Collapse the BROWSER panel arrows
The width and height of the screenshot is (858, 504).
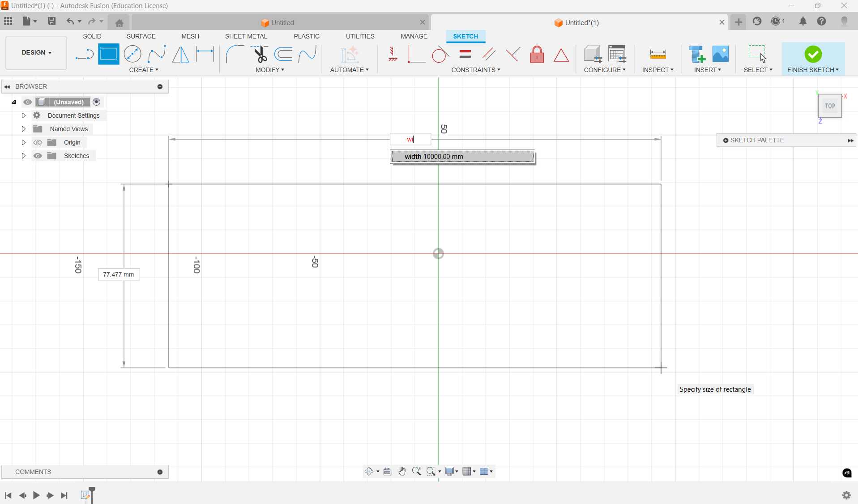[x=7, y=87]
